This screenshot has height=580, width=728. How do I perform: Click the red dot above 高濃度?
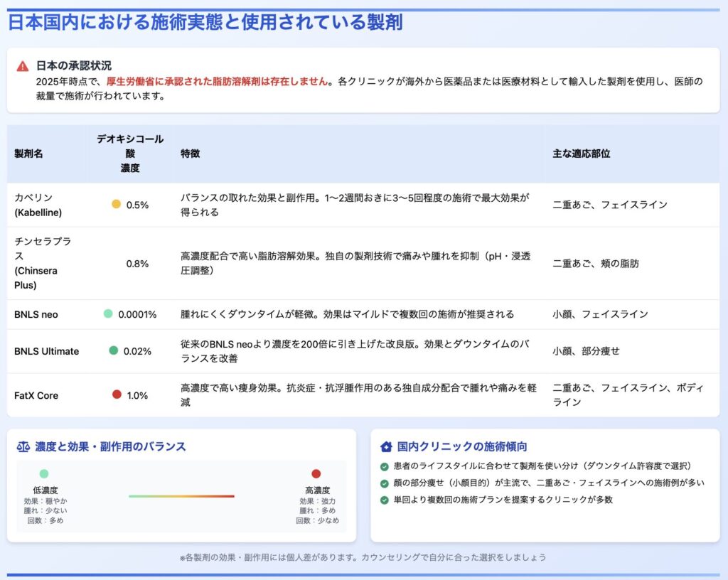click(316, 473)
